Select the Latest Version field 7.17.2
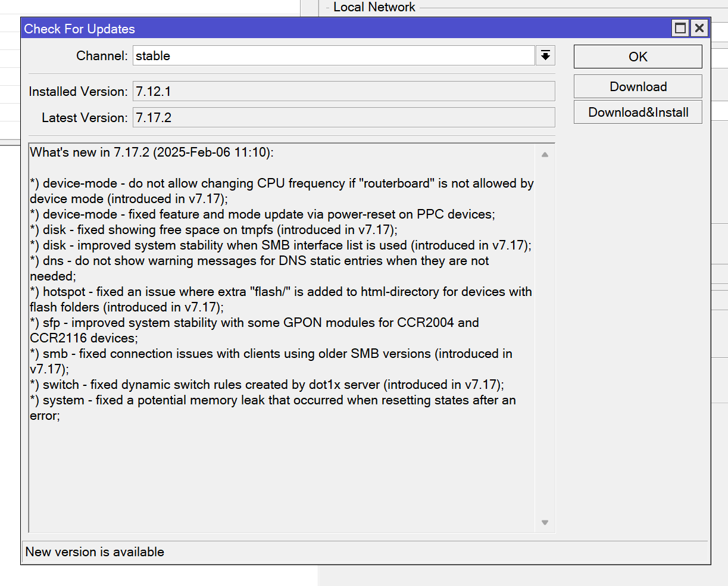This screenshot has height=586, width=728. tap(343, 118)
